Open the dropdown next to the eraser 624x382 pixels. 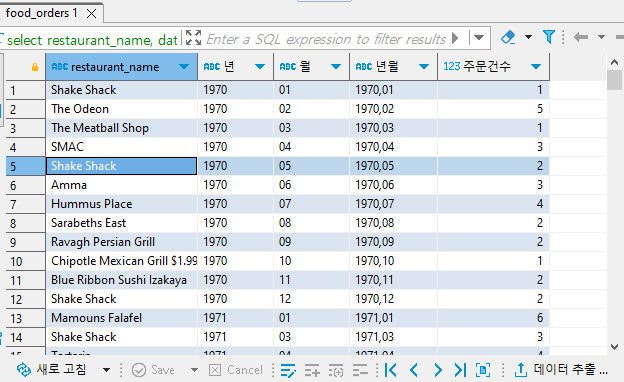tap(528, 37)
